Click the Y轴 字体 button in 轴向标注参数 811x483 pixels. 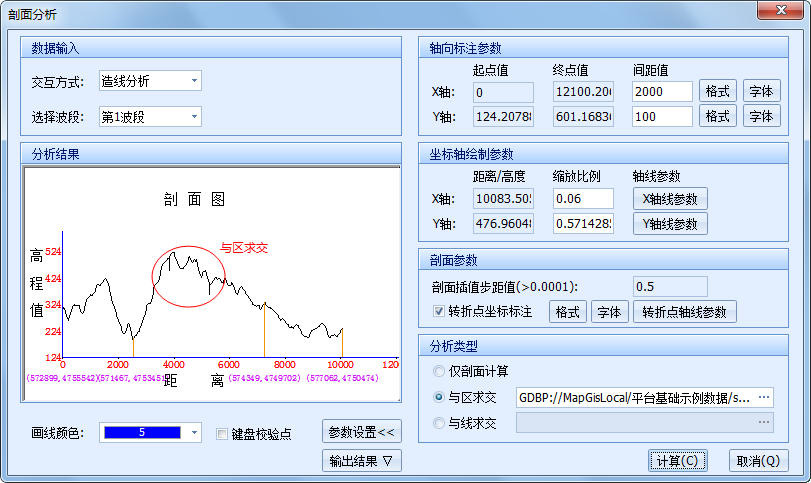[761, 116]
